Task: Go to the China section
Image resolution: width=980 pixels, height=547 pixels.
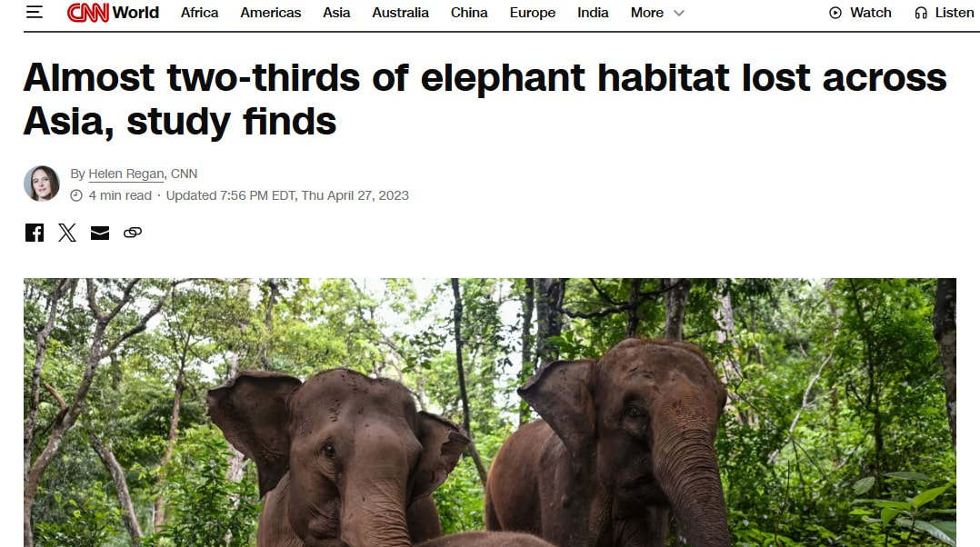Action: [x=469, y=13]
